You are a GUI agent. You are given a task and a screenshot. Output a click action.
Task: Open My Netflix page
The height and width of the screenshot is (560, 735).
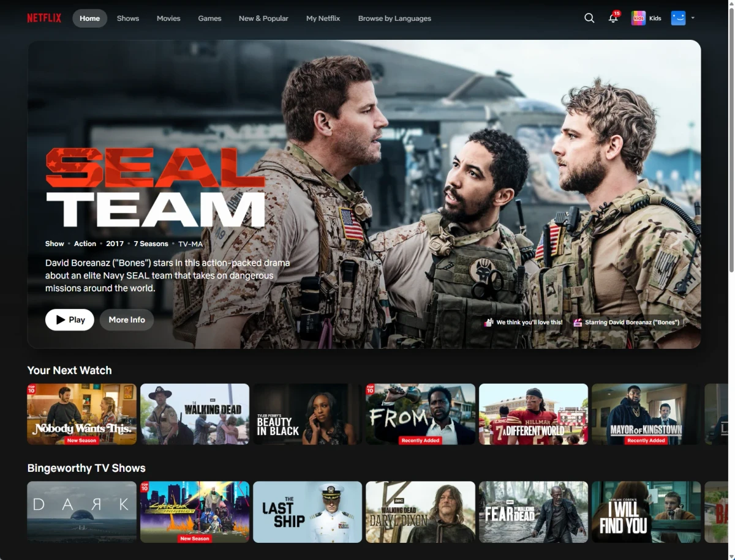pyautogui.click(x=323, y=18)
